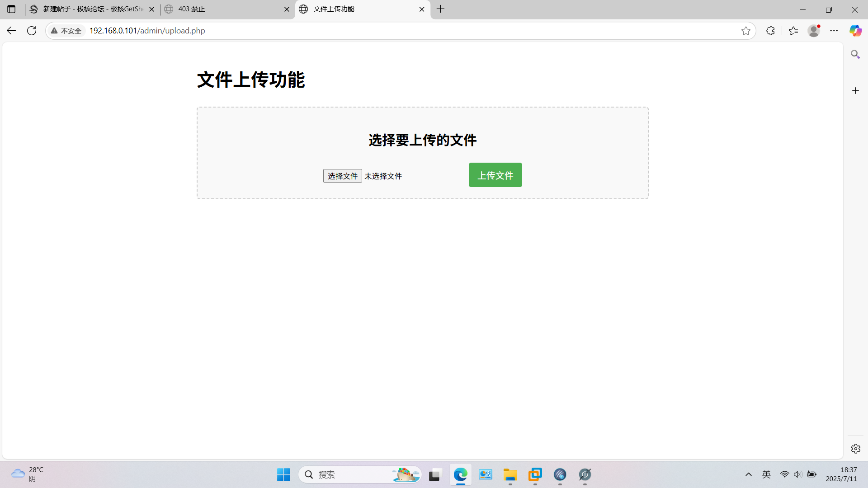This screenshot has width=868, height=488.
Task: Open the sidebar settings gear
Action: [x=855, y=449]
